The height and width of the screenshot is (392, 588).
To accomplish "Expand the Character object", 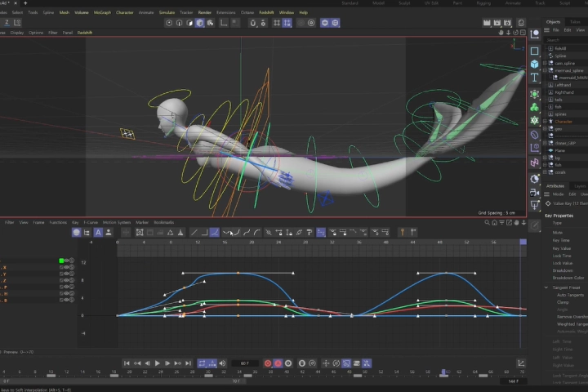I will tap(546, 121).
